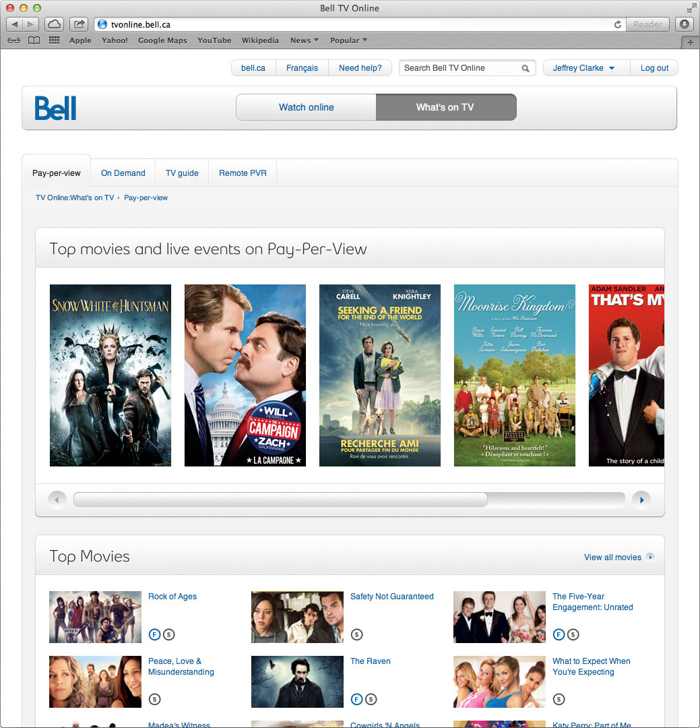Image resolution: width=700 pixels, height=728 pixels.
Task: Click the search magnifier icon
Action: pyautogui.click(x=526, y=68)
